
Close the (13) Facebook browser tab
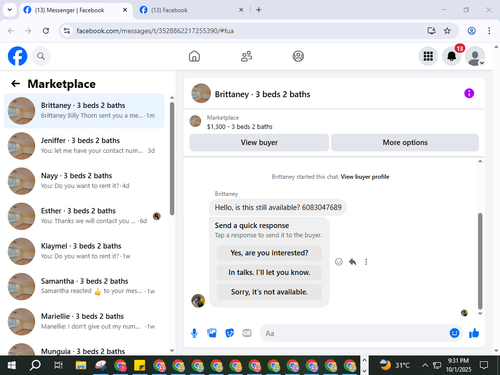click(x=241, y=10)
